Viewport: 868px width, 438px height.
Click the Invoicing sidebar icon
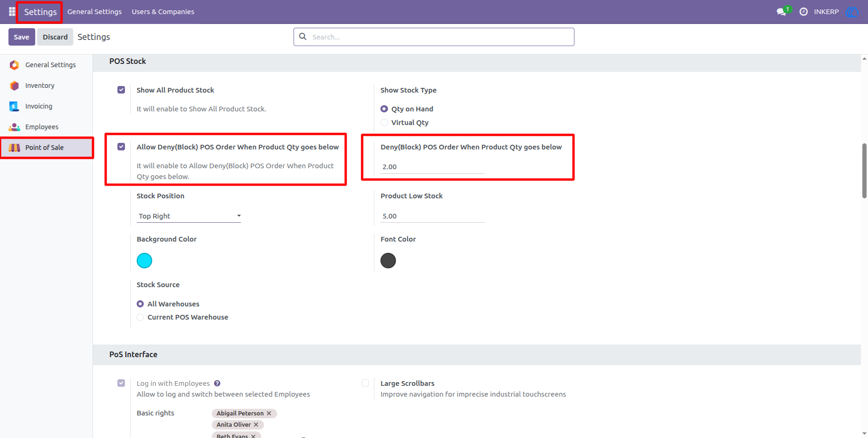tap(15, 106)
